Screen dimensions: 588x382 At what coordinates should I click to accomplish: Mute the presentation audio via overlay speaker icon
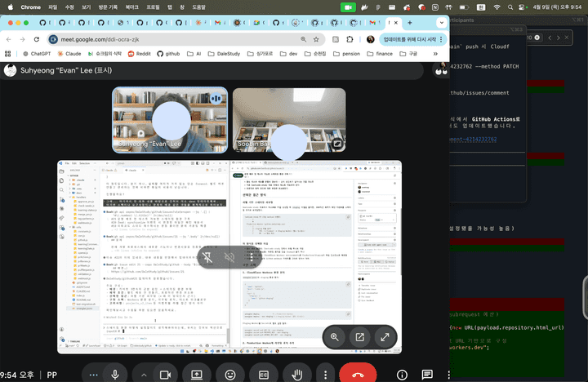[x=229, y=257]
